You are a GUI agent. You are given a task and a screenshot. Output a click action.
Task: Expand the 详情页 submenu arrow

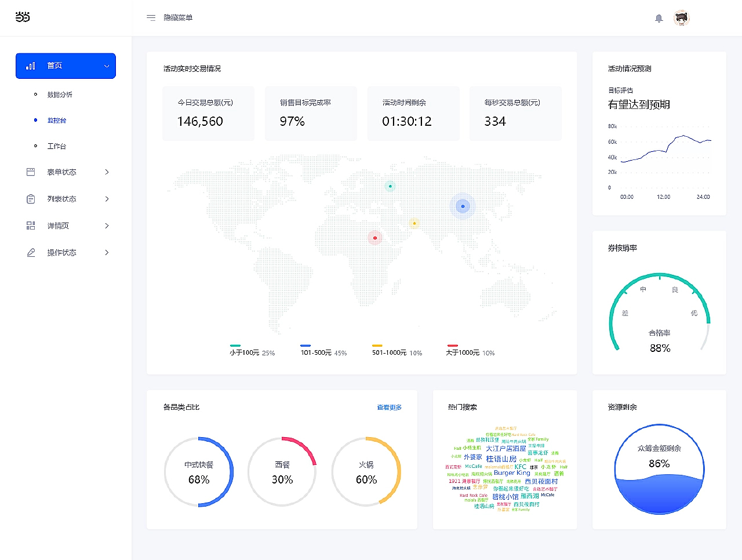(x=107, y=226)
